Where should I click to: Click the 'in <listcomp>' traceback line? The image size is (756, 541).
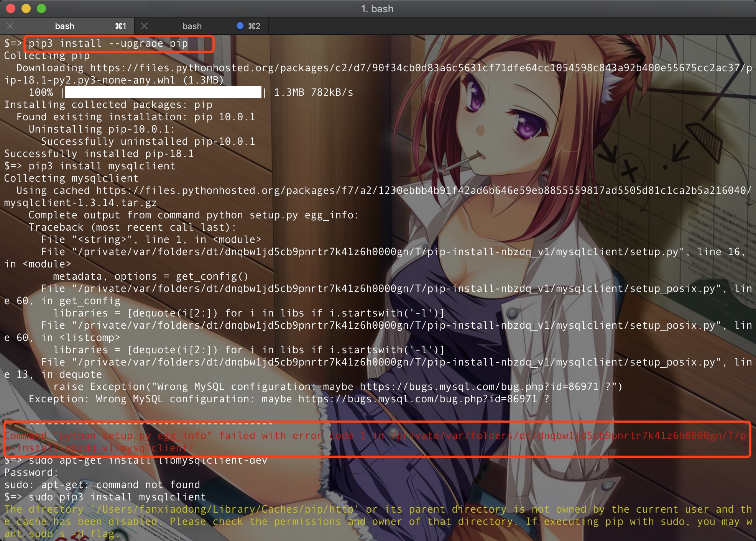(x=62, y=338)
